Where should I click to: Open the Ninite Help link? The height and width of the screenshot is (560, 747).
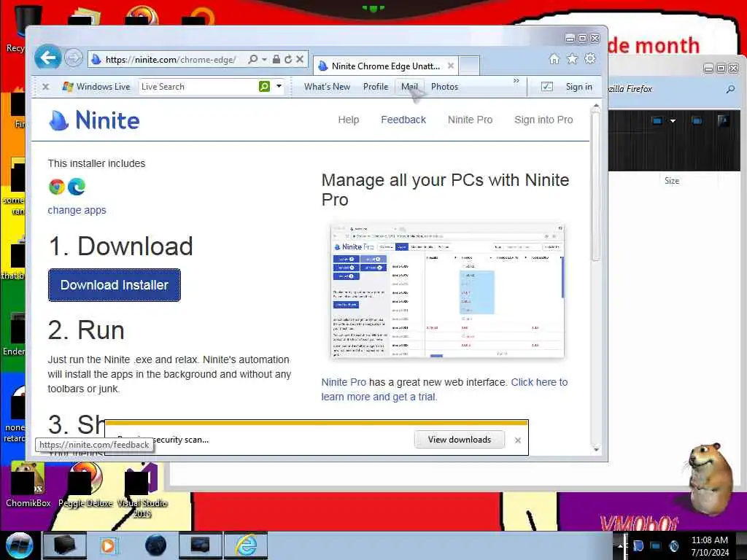(x=348, y=120)
